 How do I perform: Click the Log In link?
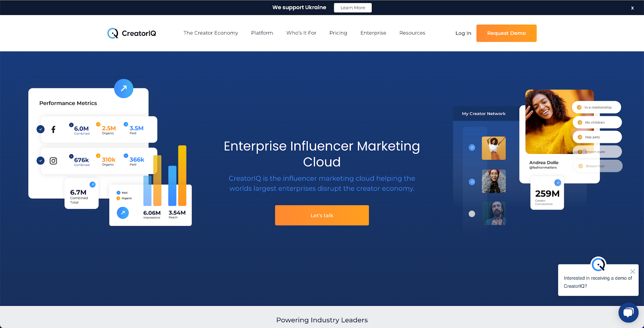point(463,33)
